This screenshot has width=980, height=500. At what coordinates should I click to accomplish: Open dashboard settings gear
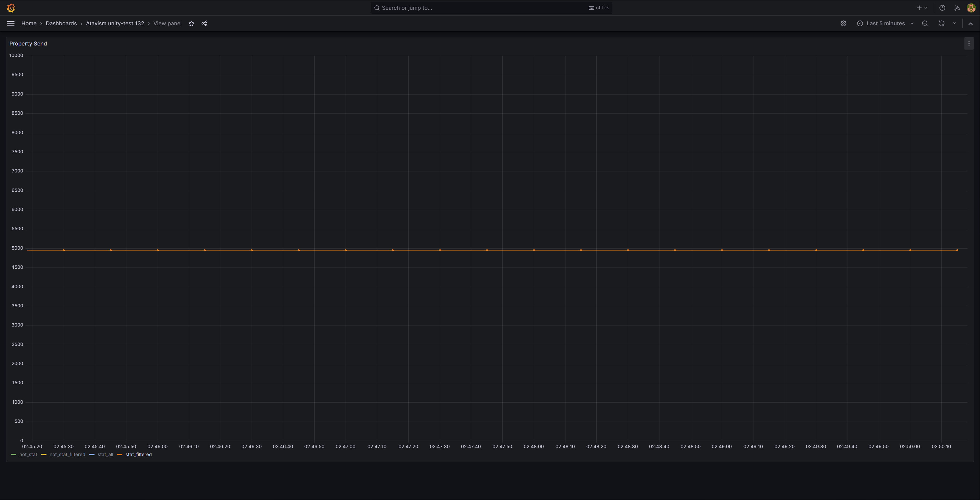click(843, 24)
